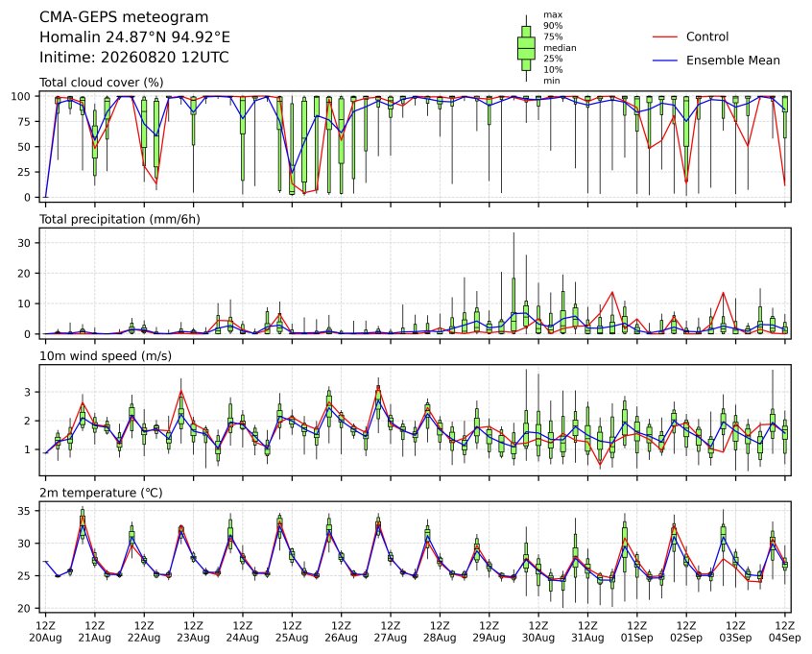The height and width of the screenshot is (654, 812).
Task: Click the '12Z 26Aug' x-axis label
Action: [342, 632]
